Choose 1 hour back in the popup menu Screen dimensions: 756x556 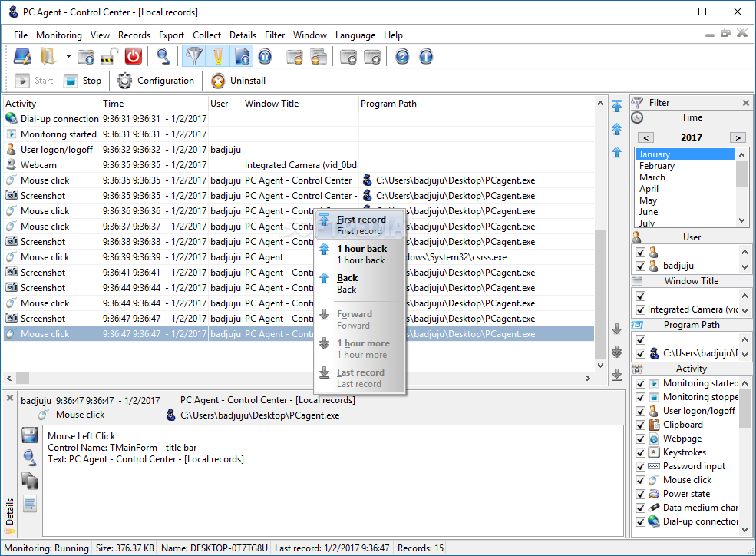pos(360,254)
